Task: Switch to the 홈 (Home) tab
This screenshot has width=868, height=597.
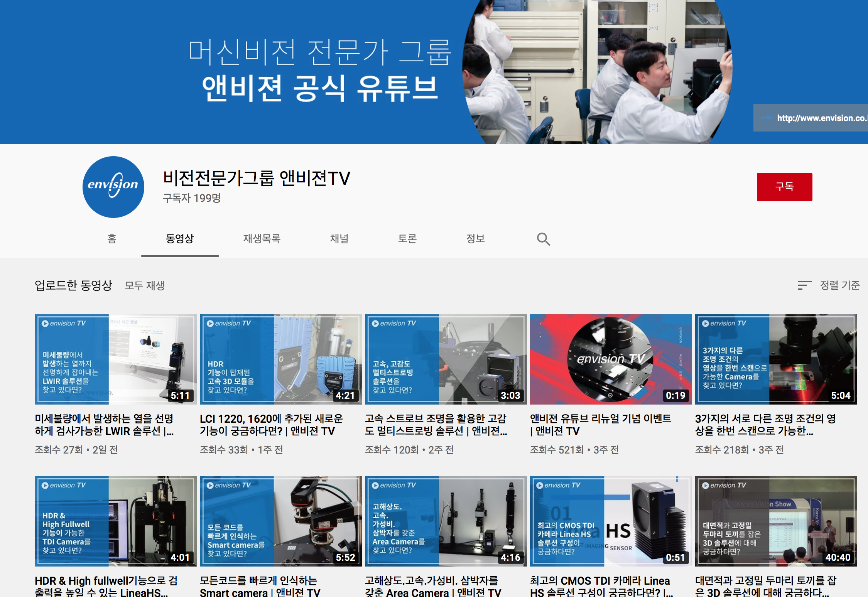Action: [112, 239]
